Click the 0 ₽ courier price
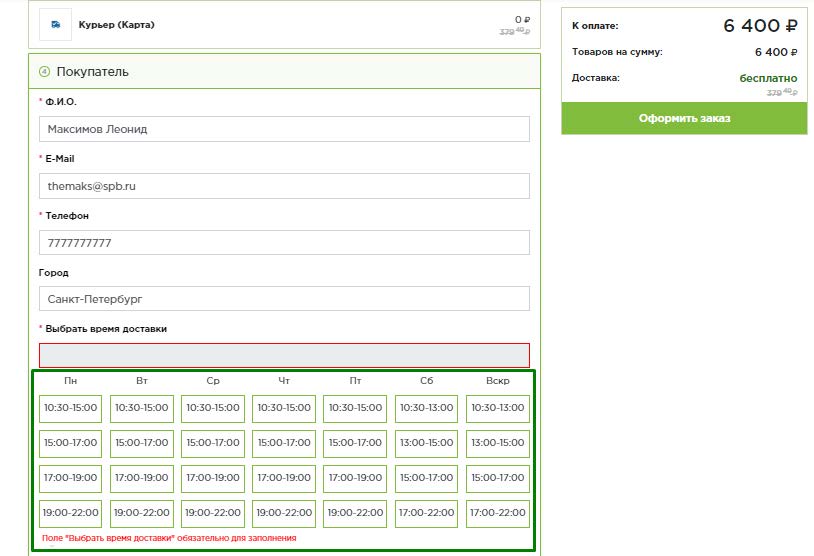The image size is (814, 556). click(x=522, y=20)
